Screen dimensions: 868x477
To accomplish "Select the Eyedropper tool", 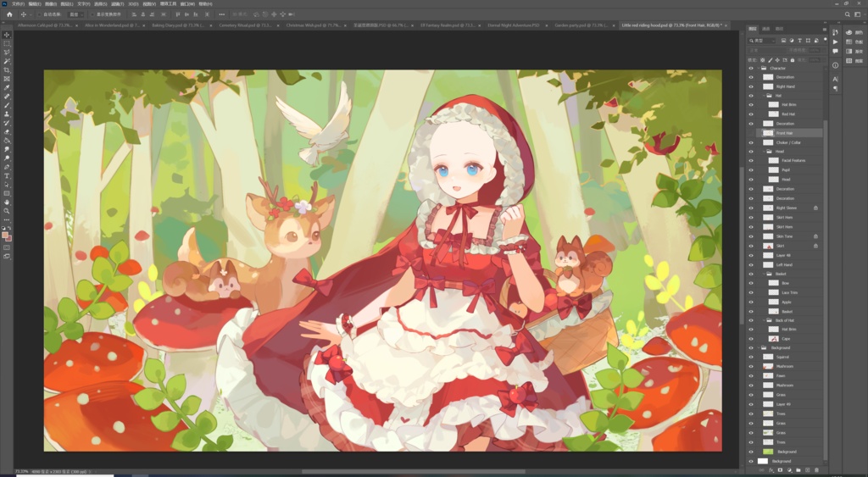I will [x=7, y=88].
